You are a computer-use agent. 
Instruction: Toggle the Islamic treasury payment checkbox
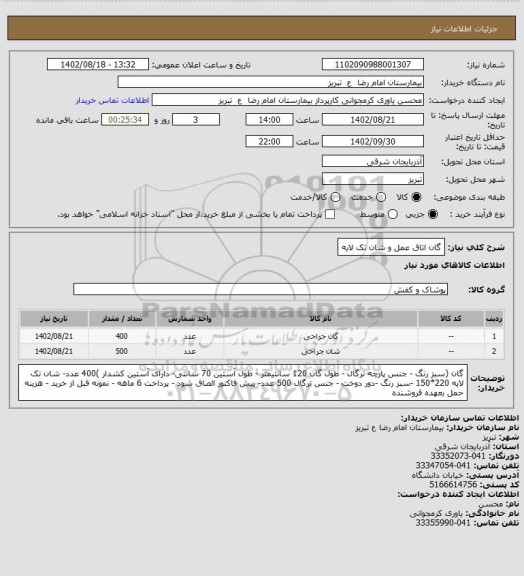point(330,214)
